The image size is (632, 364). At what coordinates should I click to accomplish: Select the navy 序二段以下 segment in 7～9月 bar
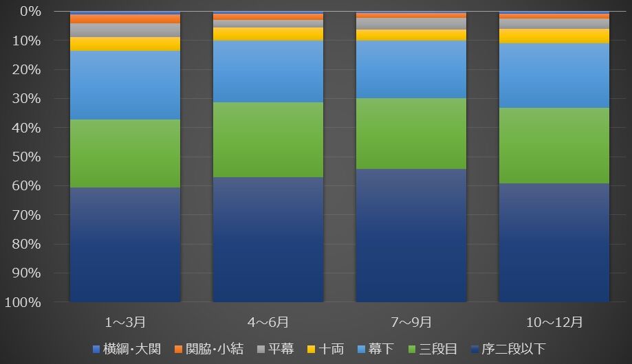tap(411, 236)
